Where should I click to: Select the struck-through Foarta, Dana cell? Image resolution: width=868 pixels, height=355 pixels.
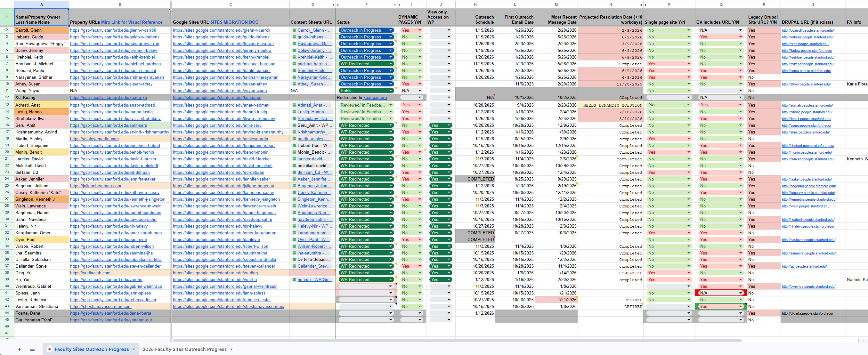[41, 313]
